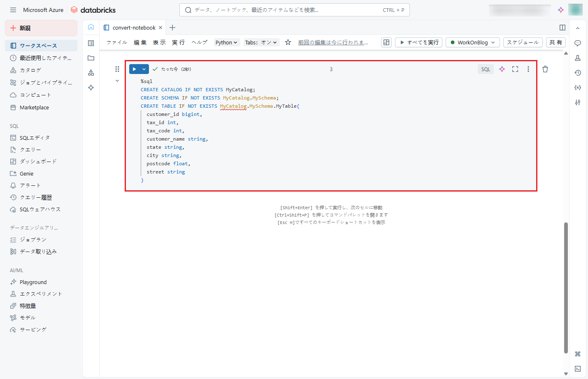Screen dimensions: 588x379
Task: Open the table of contents panel icon
Action: point(91,43)
